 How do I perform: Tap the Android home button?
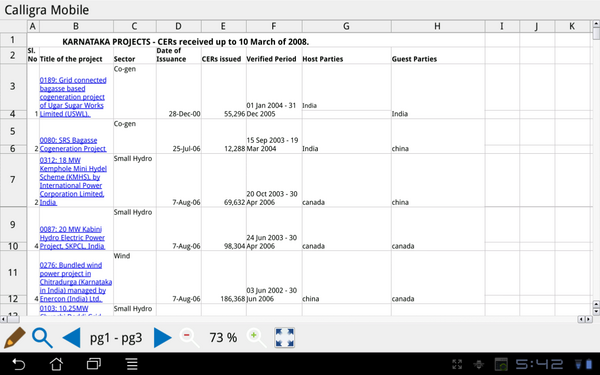tap(56, 364)
